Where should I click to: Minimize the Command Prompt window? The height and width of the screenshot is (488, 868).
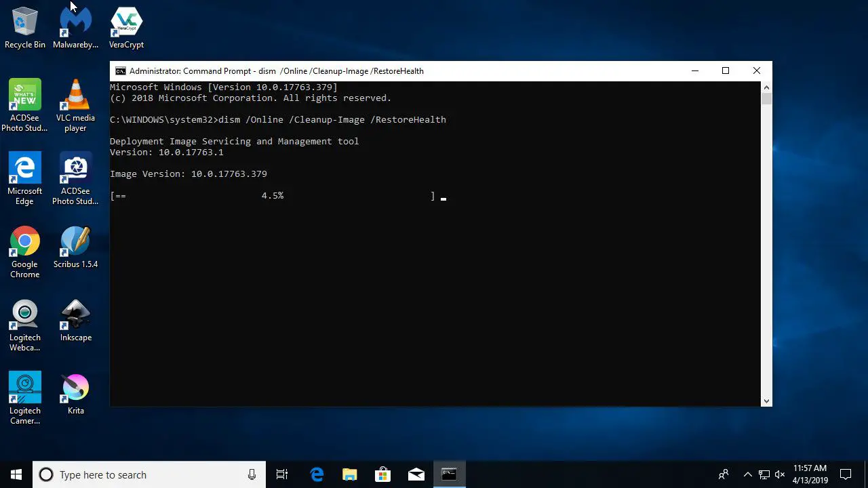click(x=694, y=70)
